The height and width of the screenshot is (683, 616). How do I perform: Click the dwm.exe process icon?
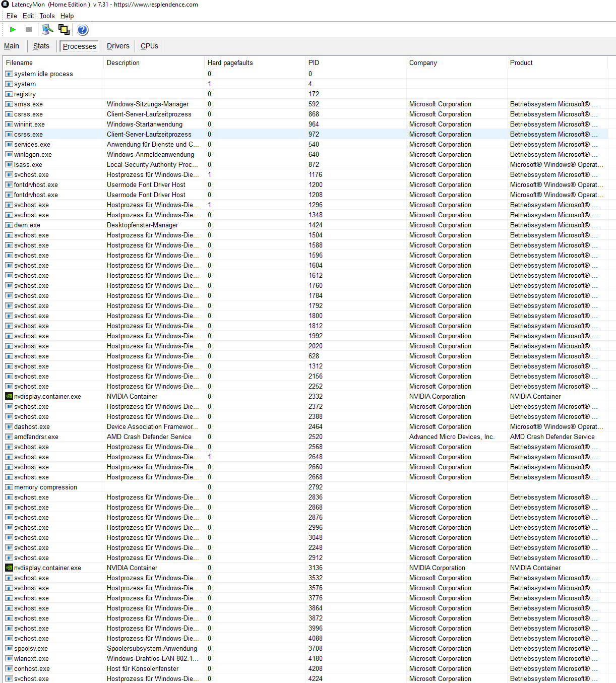click(9, 225)
